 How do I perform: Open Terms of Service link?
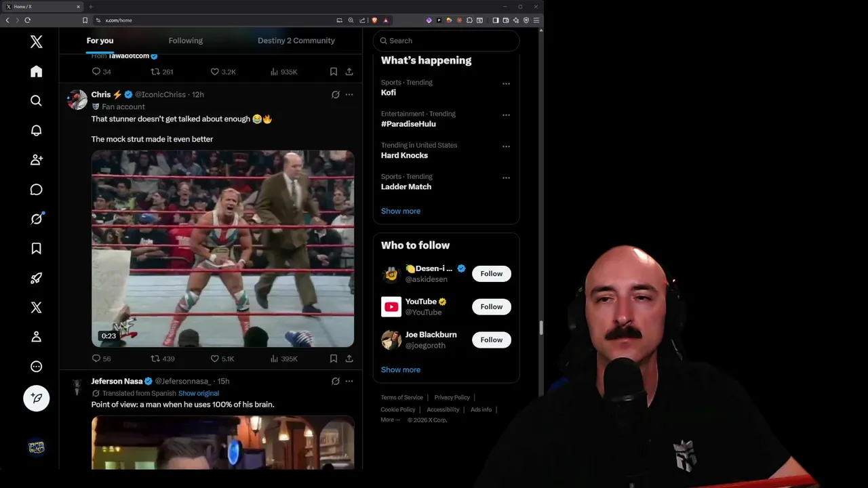click(402, 397)
